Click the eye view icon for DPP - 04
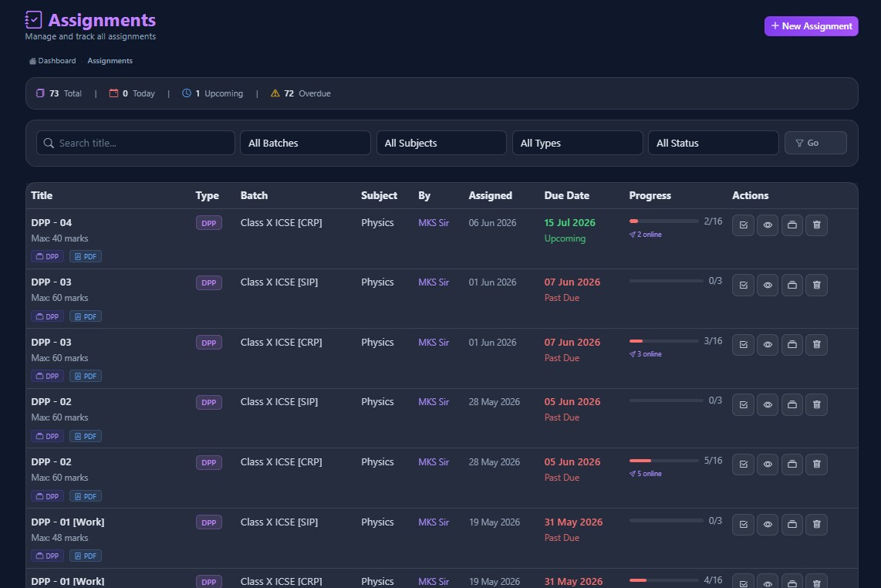 pyautogui.click(x=768, y=225)
